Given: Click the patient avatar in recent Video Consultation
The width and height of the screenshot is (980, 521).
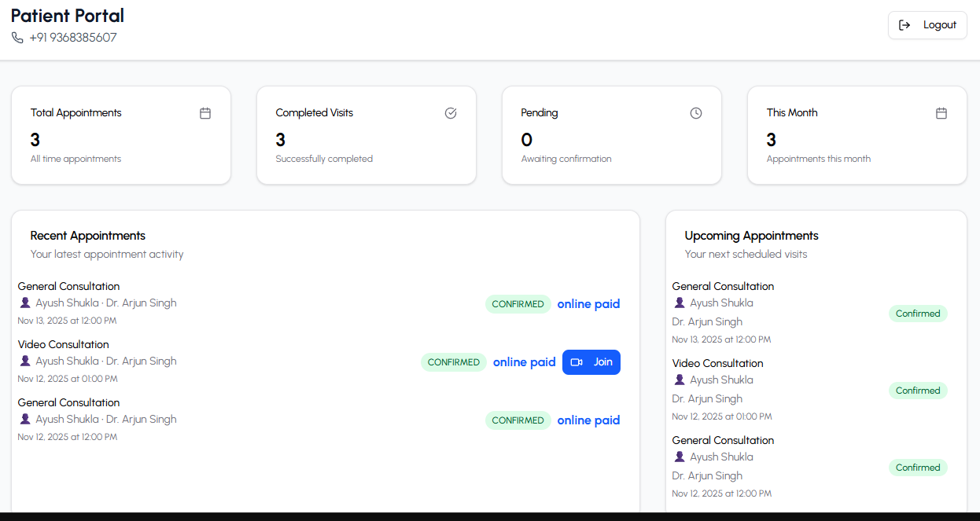Looking at the screenshot, I should (25, 361).
